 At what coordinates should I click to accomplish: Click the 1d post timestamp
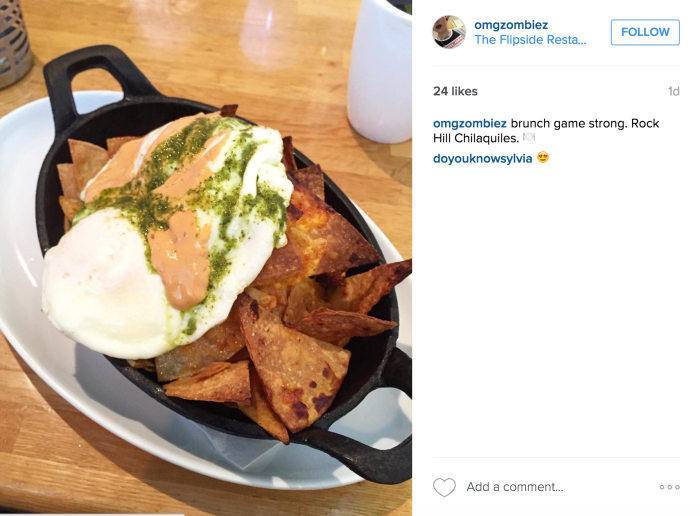click(673, 91)
